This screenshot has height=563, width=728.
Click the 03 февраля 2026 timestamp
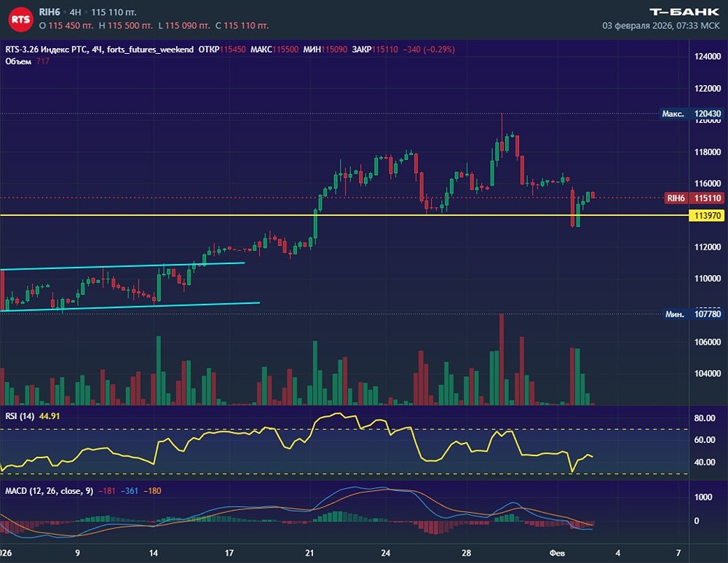point(660,25)
